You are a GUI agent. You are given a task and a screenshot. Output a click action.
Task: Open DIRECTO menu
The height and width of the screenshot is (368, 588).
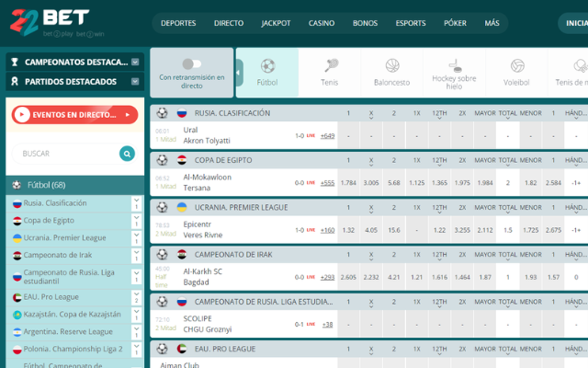[x=229, y=23]
